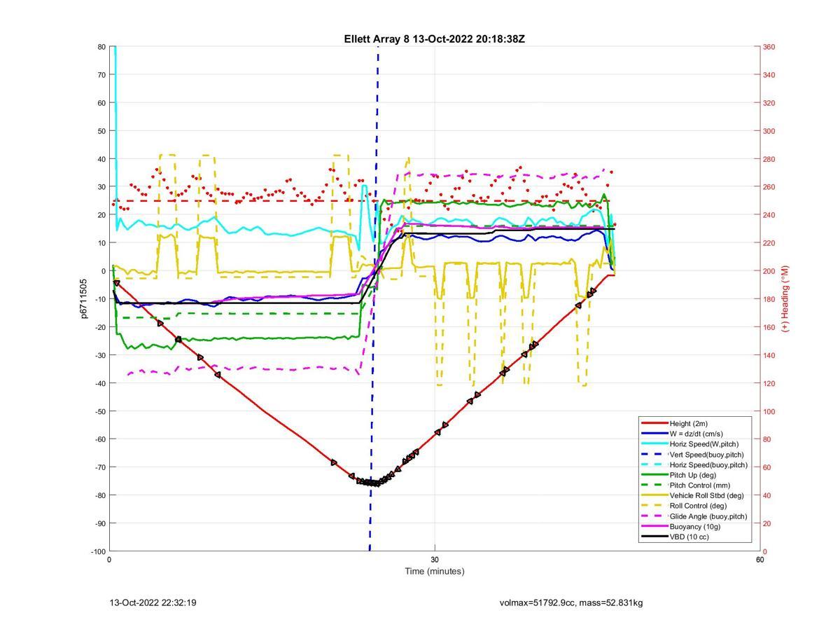
Task: Click the Roll Control (deg) legend label
Action: click(x=698, y=506)
